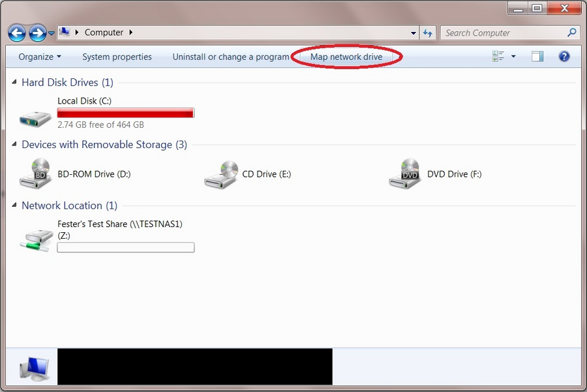The image size is (587, 392).
Task: Open the DVD Drive (F:) icon
Action: click(x=405, y=174)
